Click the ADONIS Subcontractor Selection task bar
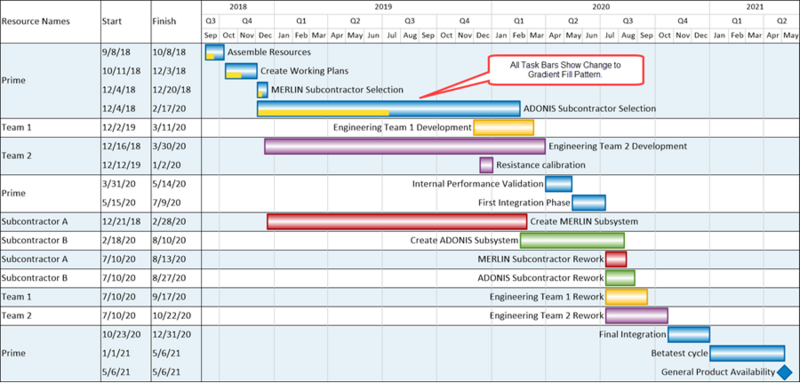800x383 pixels. [x=389, y=109]
